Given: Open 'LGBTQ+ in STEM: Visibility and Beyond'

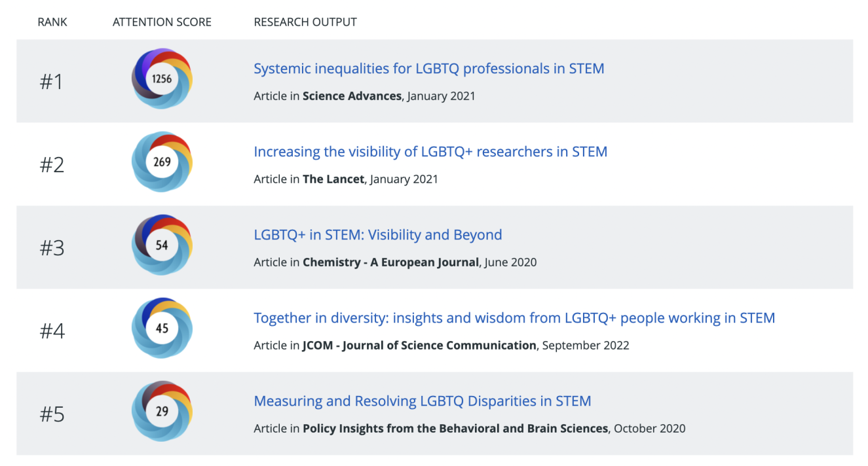Looking at the screenshot, I should 378,234.
